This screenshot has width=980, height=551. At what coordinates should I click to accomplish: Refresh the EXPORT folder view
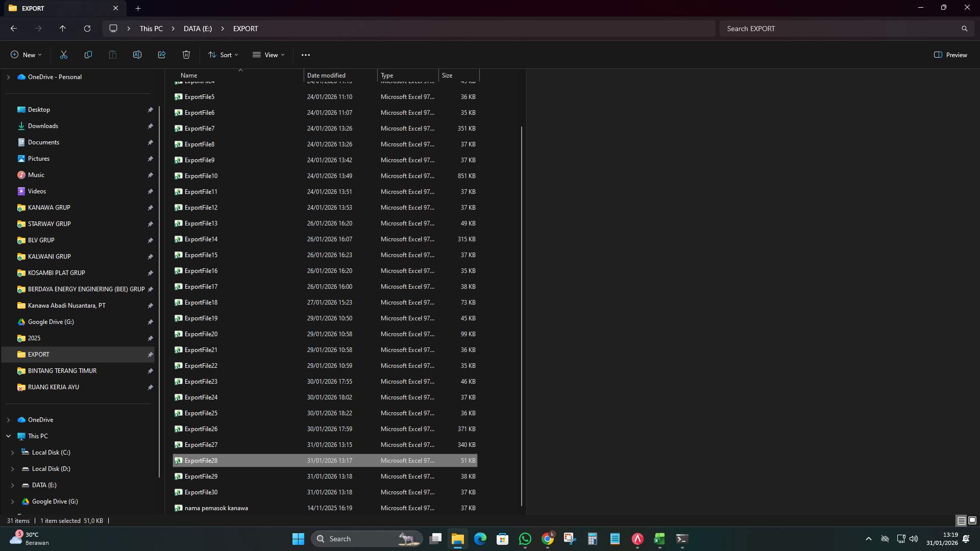87,28
